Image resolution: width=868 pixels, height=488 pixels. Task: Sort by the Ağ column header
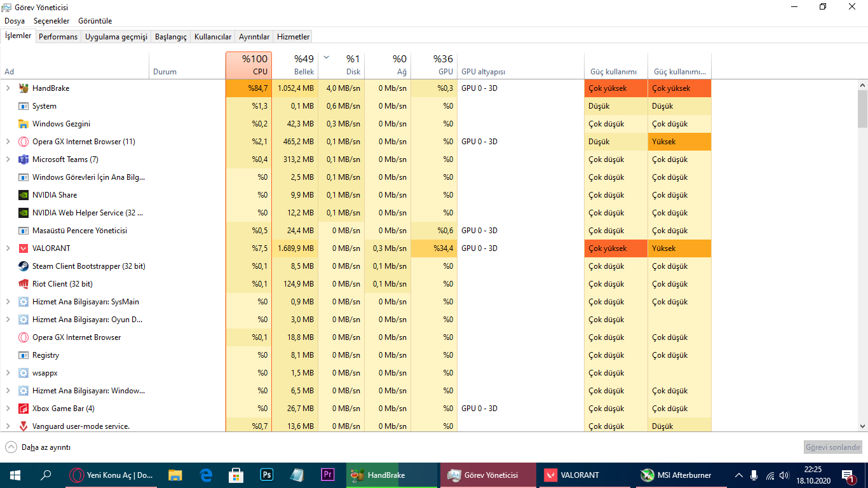pyautogui.click(x=388, y=65)
